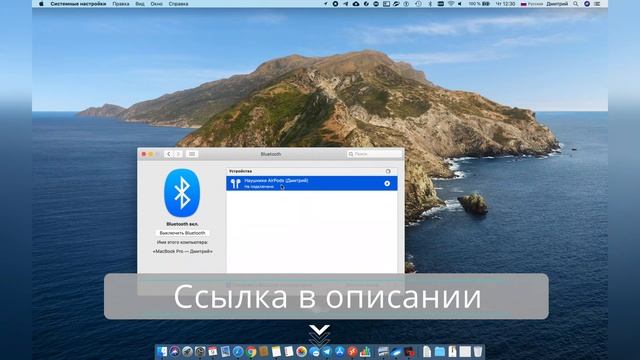The height and width of the screenshot is (360, 640).
Task: Click the Устройства list header
Action: tap(312, 171)
